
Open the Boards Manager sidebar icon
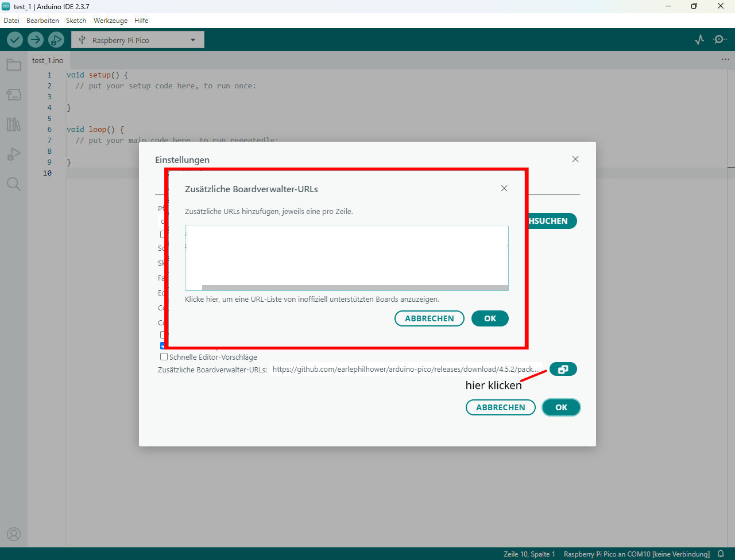tap(14, 95)
